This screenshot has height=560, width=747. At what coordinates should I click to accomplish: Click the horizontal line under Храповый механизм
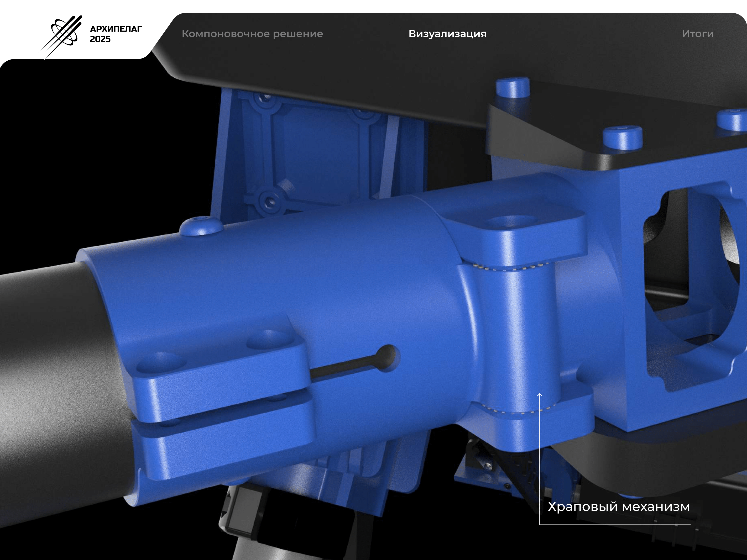tap(615, 525)
